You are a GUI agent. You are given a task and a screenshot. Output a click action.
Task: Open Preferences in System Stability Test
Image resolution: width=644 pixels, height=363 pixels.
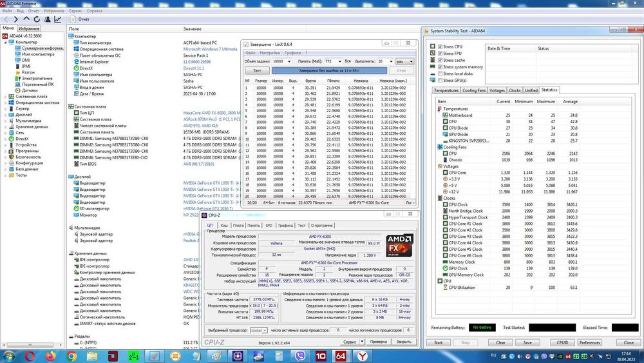tap(589, 342)
